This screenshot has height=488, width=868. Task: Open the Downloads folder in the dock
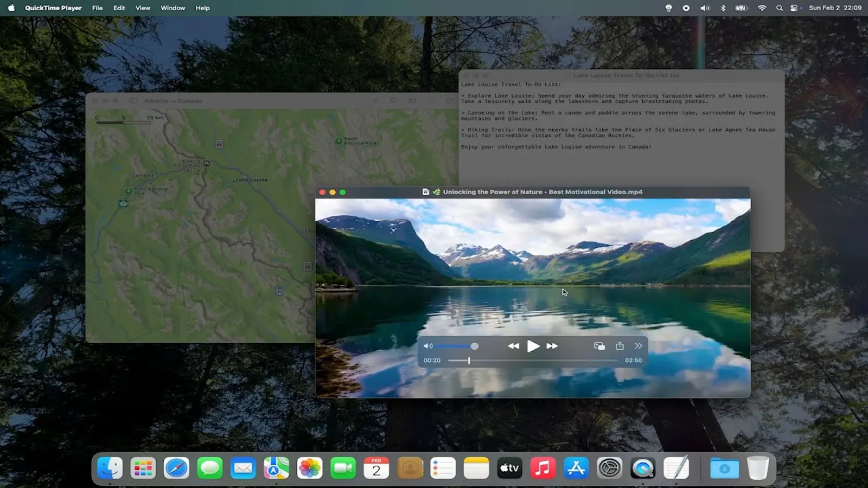(x=725, y=468)
